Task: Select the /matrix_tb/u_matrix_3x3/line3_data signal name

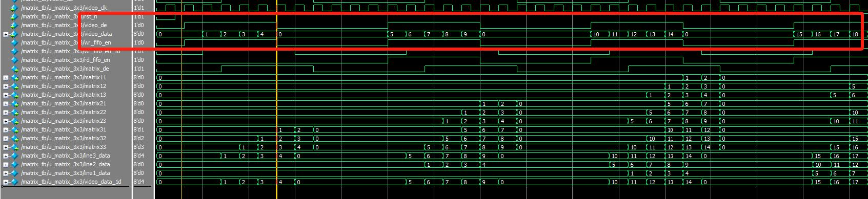Action: pyautogui.click(x=65, y=156)
